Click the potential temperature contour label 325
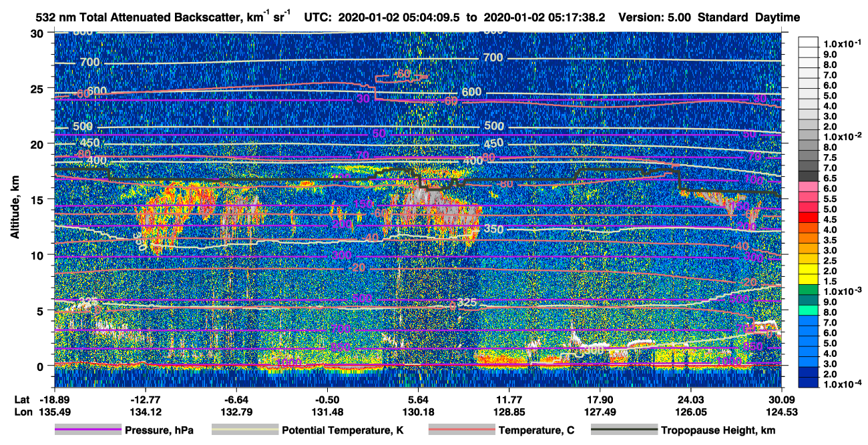Screen dimensions: 868x445 [467, 303]
